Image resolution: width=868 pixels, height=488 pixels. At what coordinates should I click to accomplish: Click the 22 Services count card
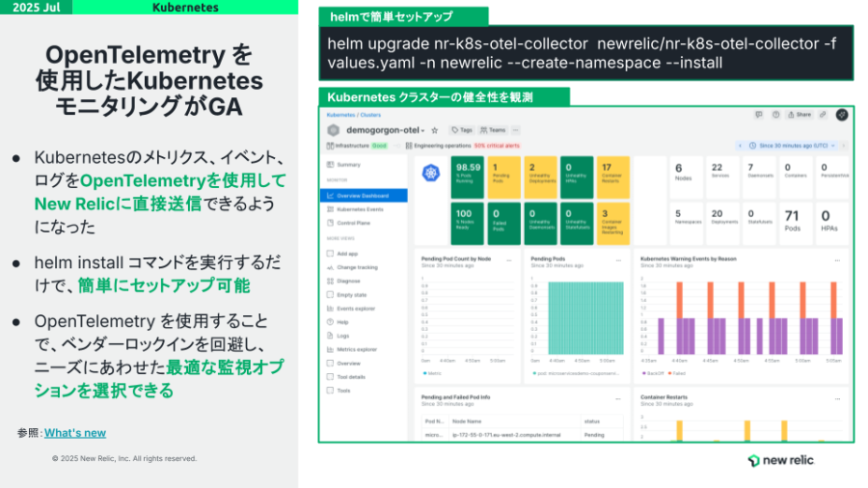721,177
